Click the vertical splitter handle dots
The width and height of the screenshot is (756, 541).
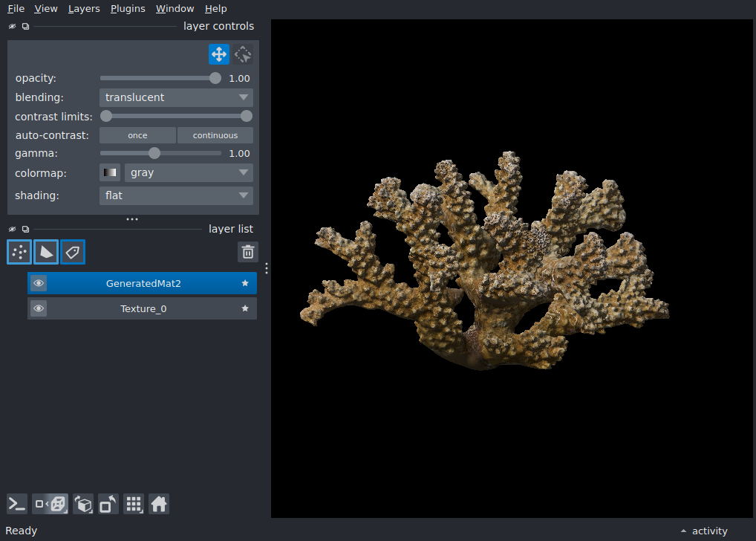pyautogui.click(x=267, y=268)
